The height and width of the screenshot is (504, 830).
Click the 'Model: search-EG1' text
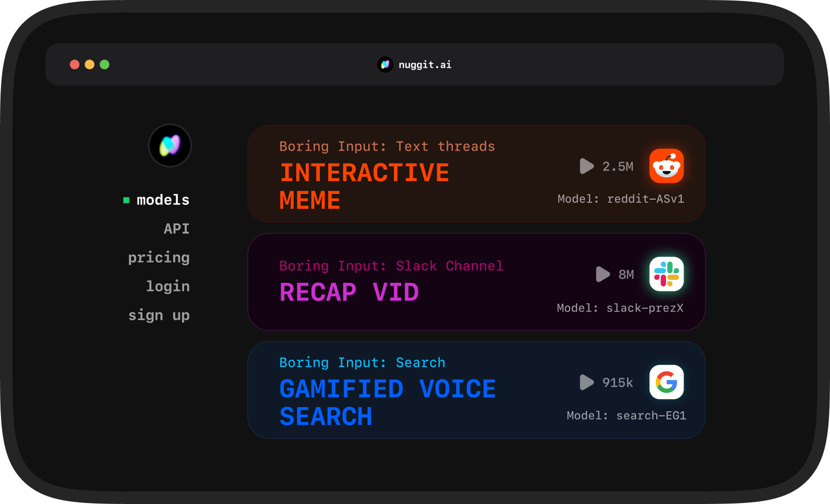point(627,415)
